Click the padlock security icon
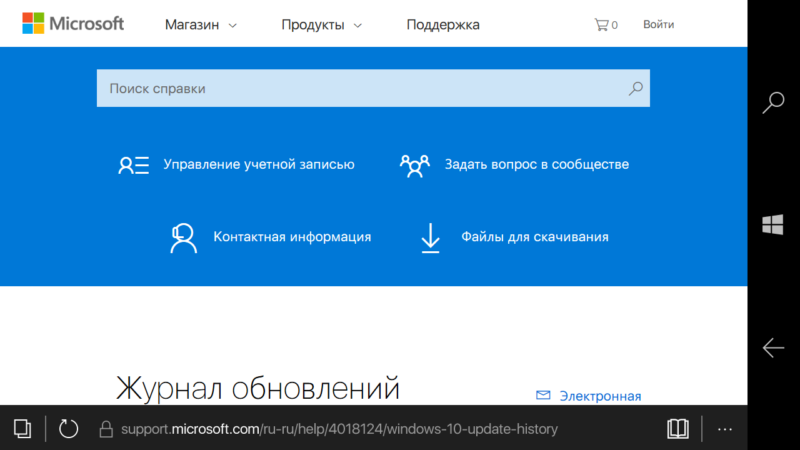 point(106,429)
